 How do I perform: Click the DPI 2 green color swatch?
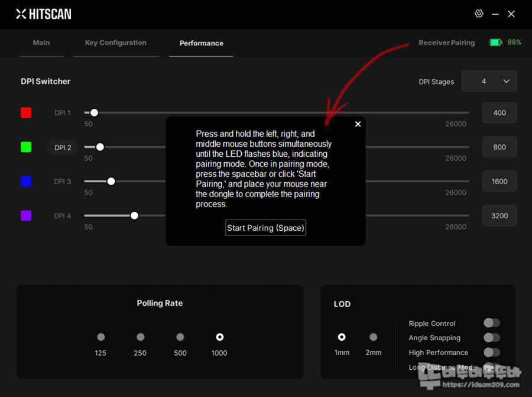pos(26,147)
